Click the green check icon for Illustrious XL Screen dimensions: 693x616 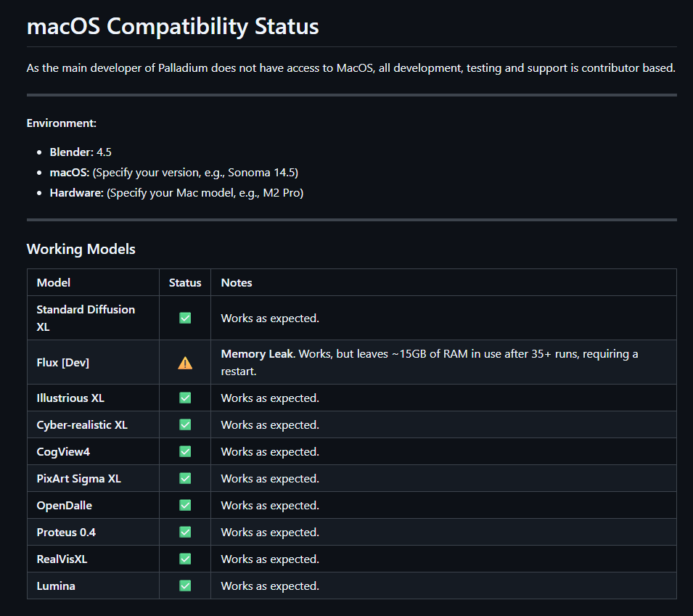click(185, 398)
